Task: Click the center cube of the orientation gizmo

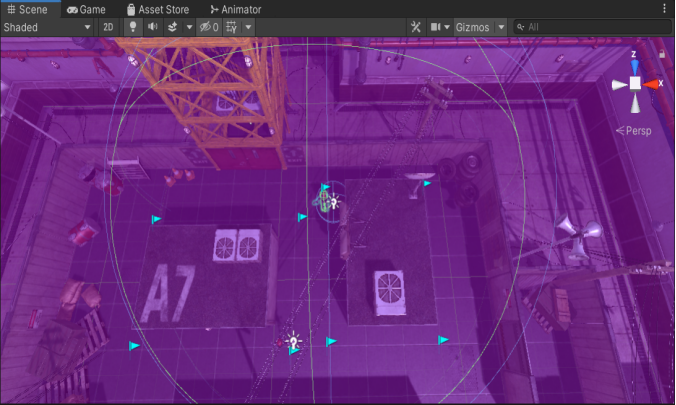Action: pyautogui.click(x=635, y=83)
